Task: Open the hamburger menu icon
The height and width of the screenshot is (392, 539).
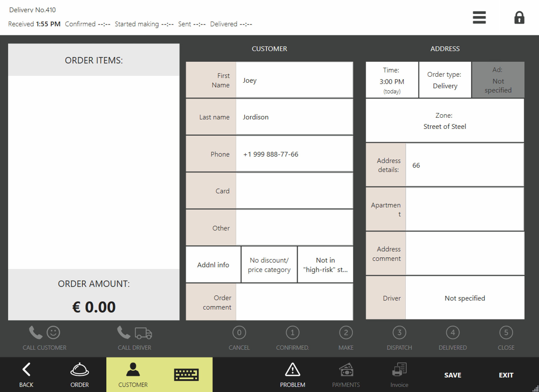Action: point(479,17)
